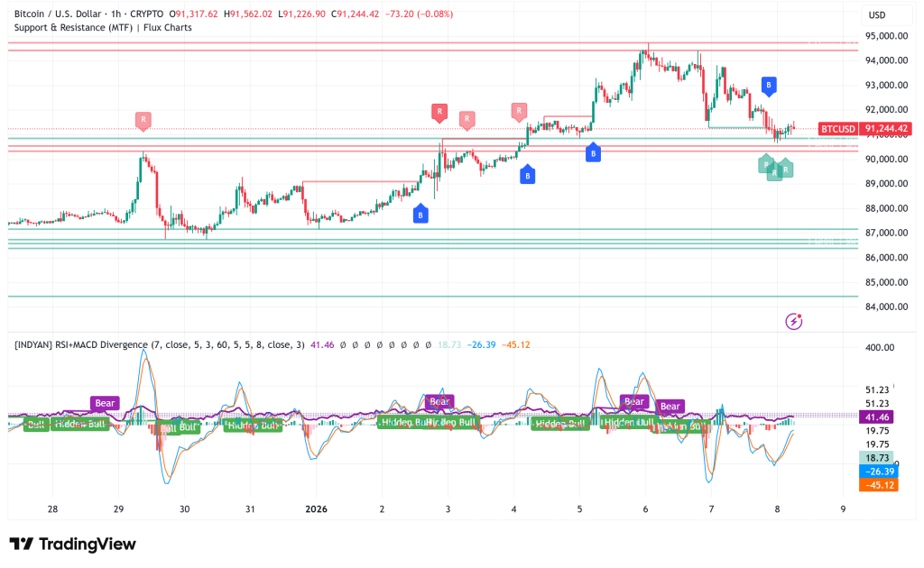Viewport: 924px width, 568px height.
Task: Click the purple lightning Flux Charts icon on the chart
Action: 793,321
